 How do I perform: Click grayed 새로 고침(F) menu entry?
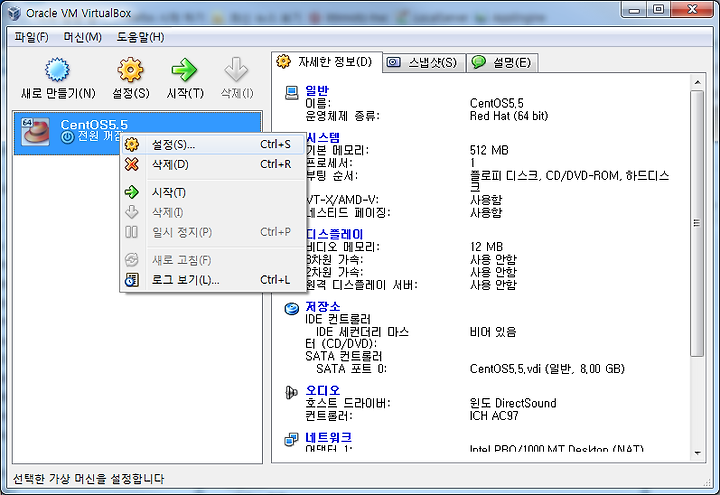pyautogui.click(x=213, y=260)
